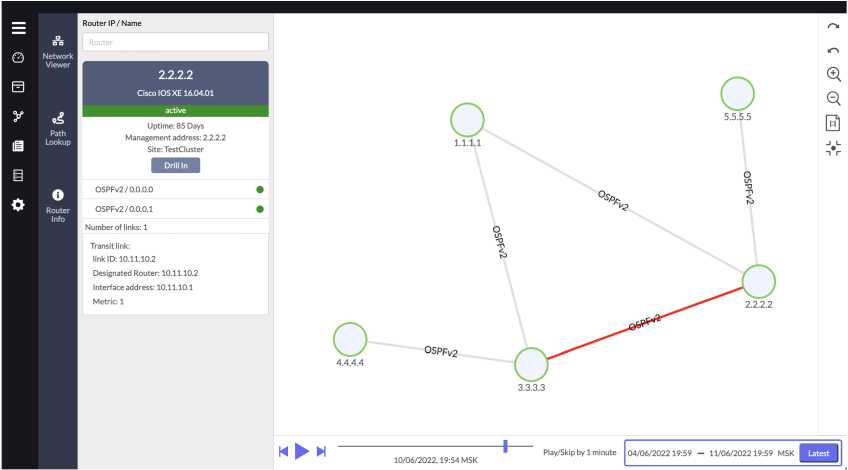Switch to Path Lookup

58,129
